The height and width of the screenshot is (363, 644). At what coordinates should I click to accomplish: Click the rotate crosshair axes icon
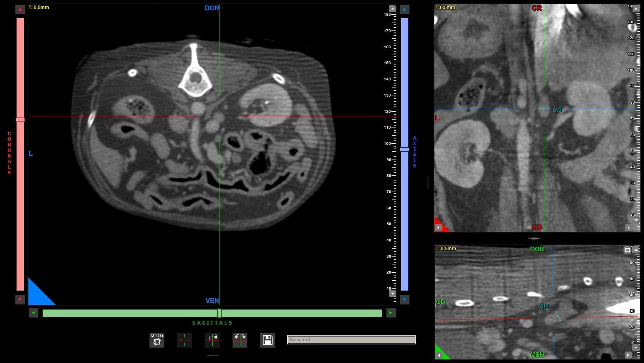pos(240,340)
